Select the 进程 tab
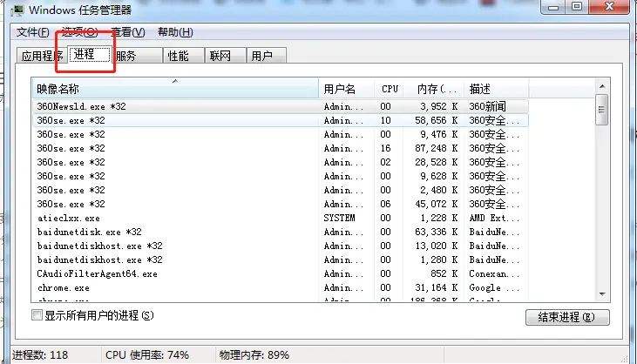The width and height of the screenshot is (637, 364). tap(90, 54)
